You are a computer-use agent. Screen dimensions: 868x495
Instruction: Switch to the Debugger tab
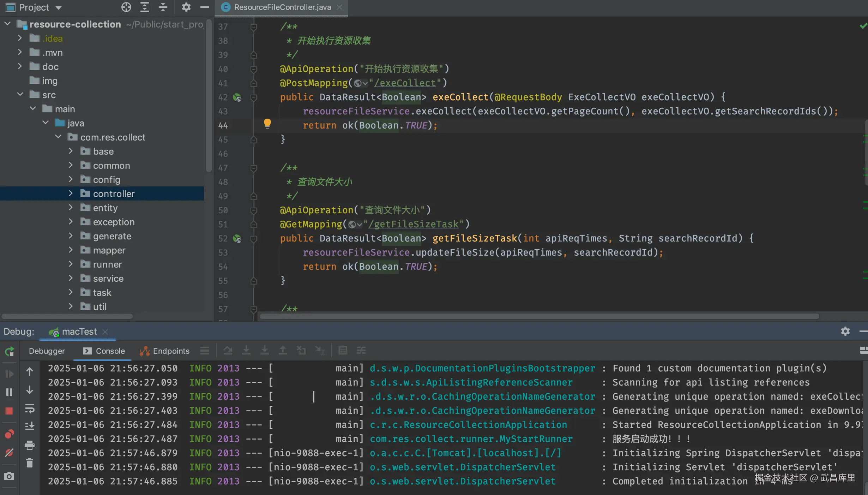(47, 351)
